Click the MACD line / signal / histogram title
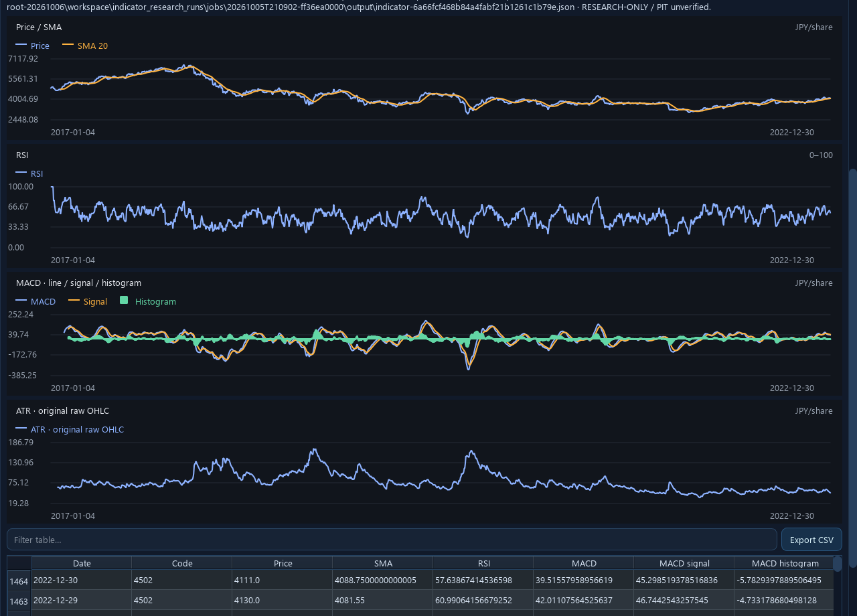 tap(78, 283)
